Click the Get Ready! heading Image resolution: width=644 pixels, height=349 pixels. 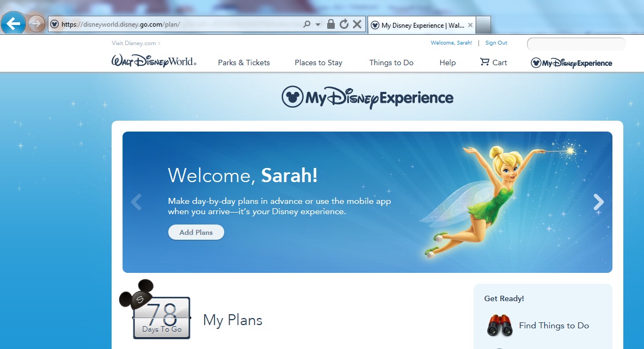pos(504,298)
